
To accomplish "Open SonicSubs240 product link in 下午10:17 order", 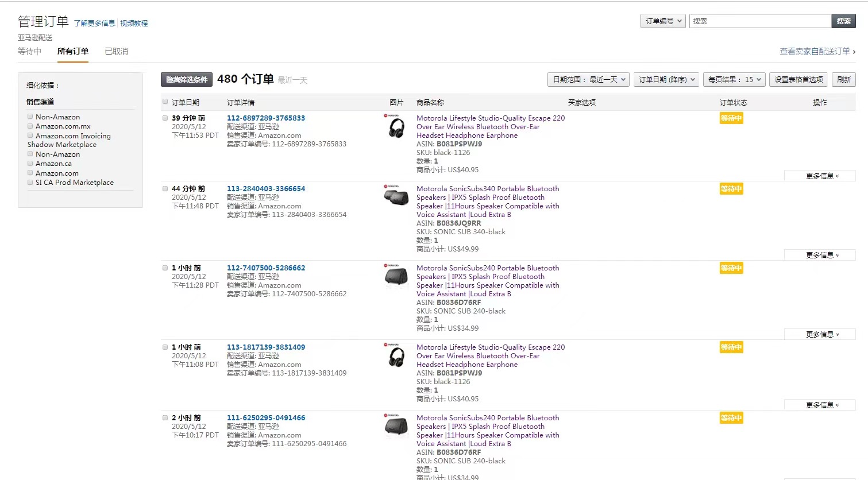I will point(488,431).
